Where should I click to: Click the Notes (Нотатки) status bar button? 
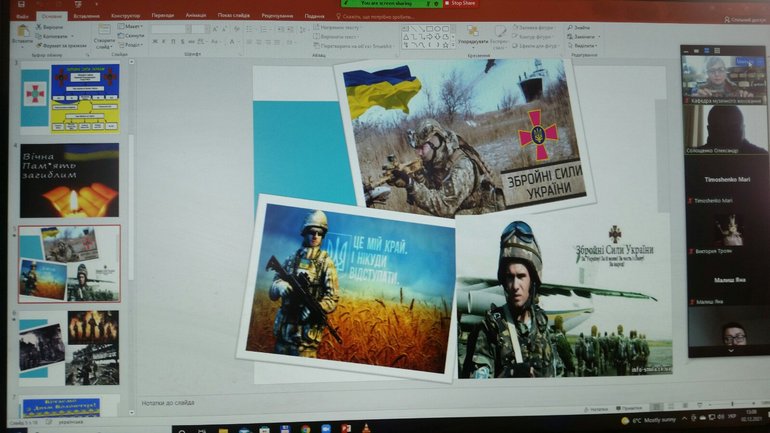click(x=597, y=409)
